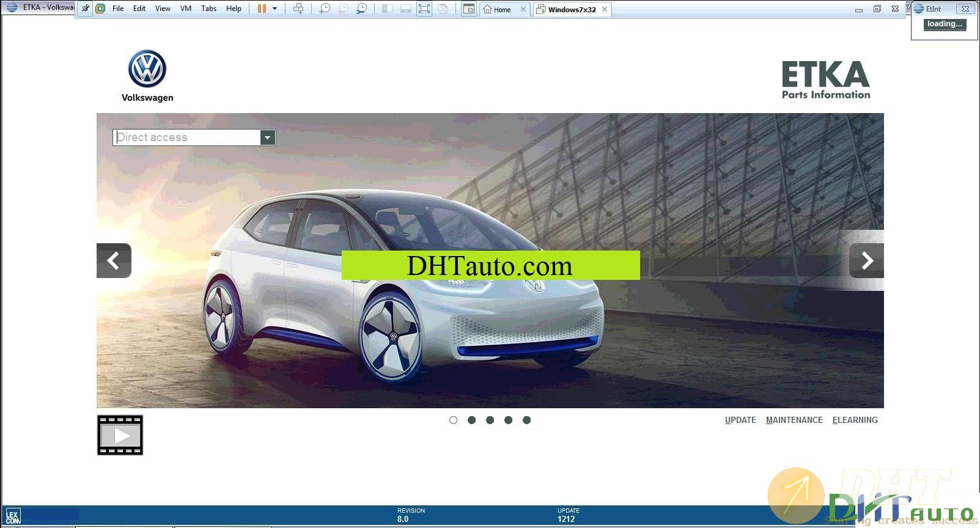Open the Help menu
Screen dimensions: 980x528
[x=234, y=9]
